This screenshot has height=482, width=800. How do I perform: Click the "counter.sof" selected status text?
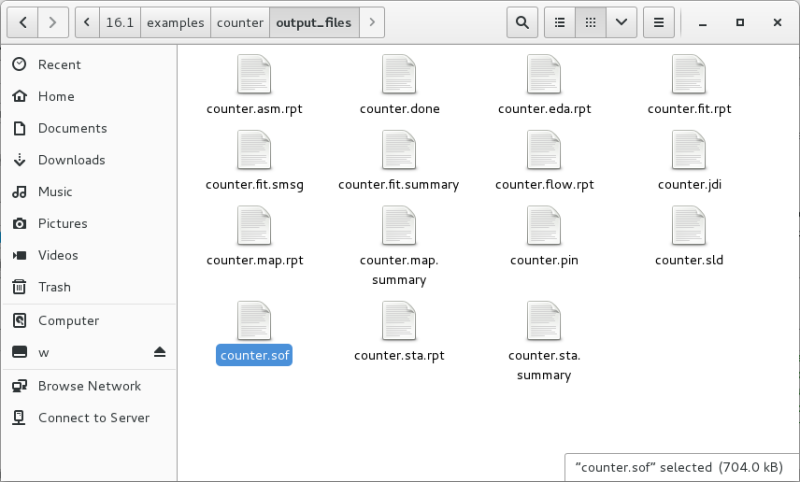tap(679, 467)
